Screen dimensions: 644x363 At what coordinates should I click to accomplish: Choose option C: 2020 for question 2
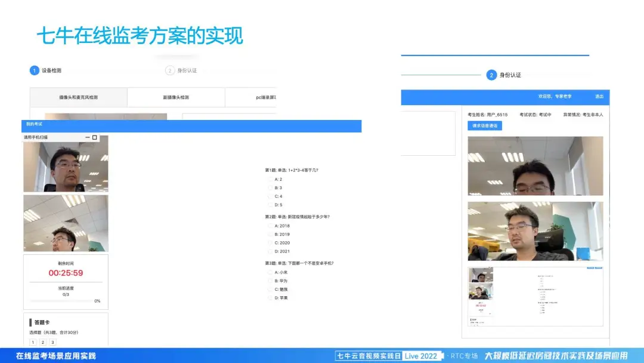270,243
